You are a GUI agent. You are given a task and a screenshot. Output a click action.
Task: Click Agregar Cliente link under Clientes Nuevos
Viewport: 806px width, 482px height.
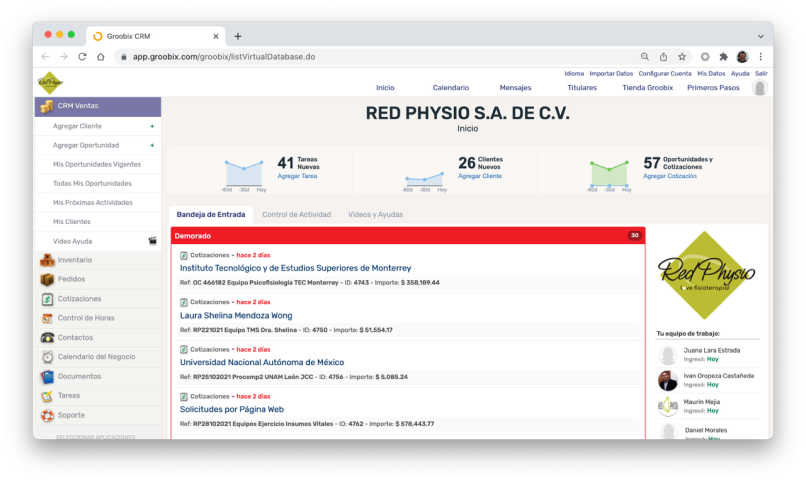coord(480,176)
